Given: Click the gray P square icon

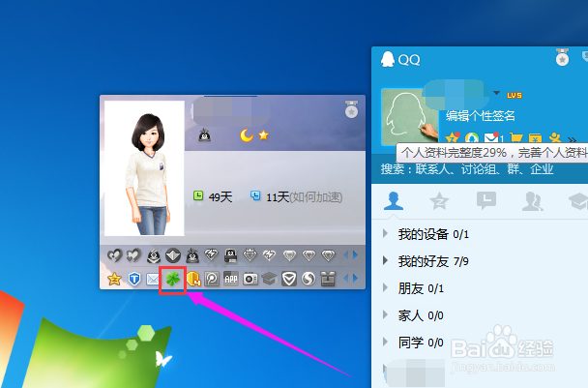Looking at the screenshot, I should 212,279.
